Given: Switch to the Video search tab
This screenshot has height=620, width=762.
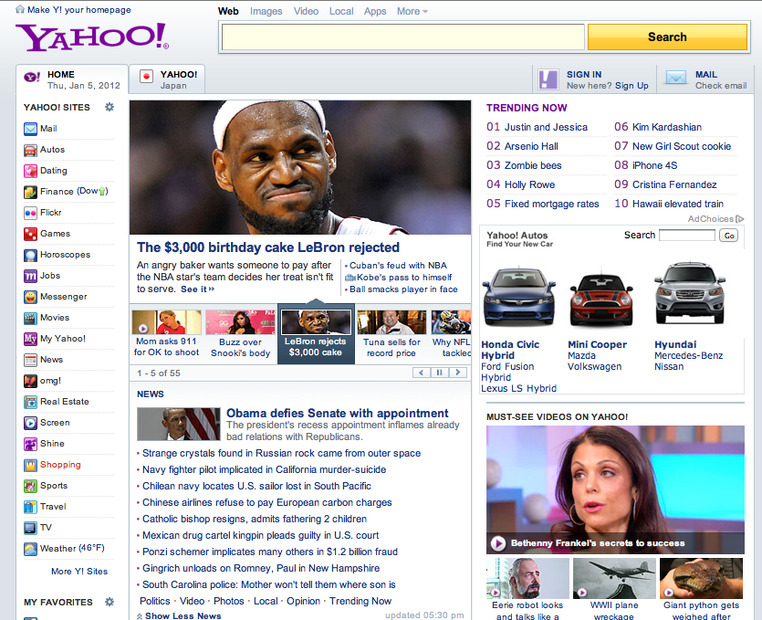Looking at the screenshot, I should point(306,11).
